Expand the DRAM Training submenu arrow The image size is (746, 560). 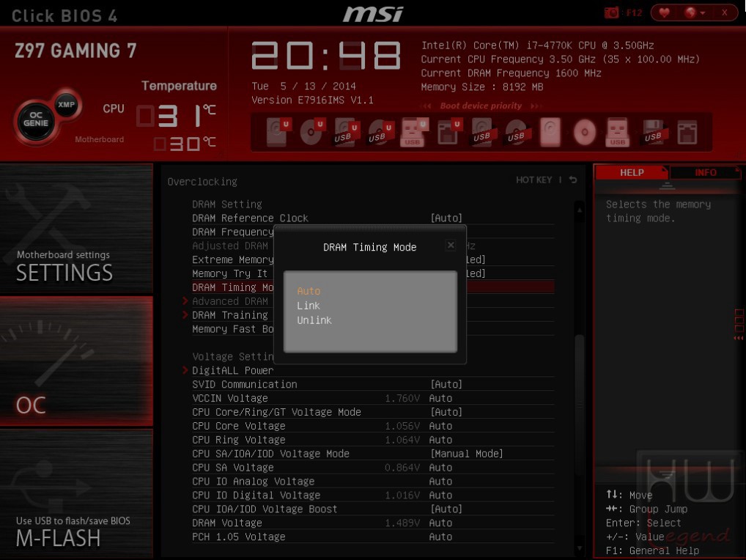[185, 314]
